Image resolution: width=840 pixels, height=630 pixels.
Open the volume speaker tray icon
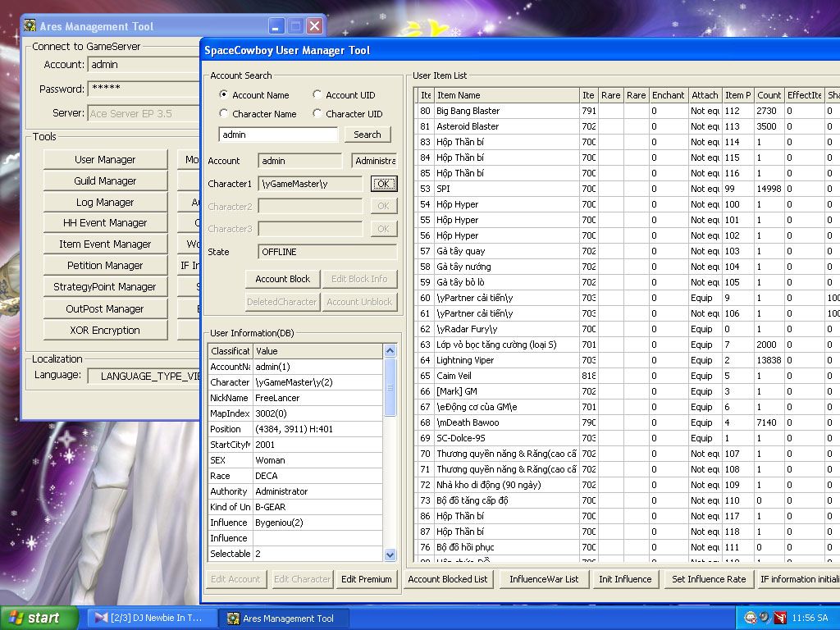click(765, 618)
